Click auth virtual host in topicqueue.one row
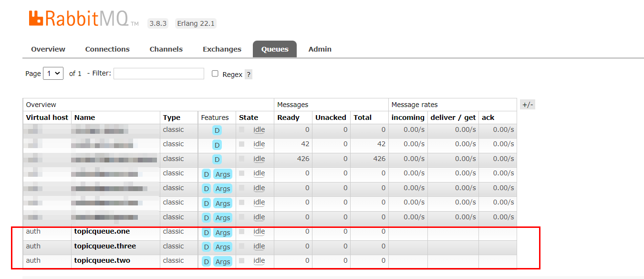The height and width of the screenshot is (279, 644). coord(33,232)
